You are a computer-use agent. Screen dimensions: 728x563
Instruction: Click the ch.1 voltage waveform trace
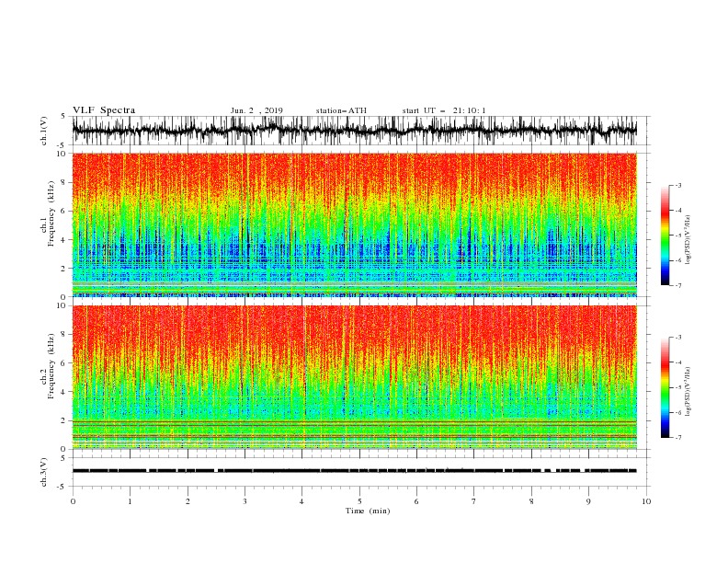[355, 131]
